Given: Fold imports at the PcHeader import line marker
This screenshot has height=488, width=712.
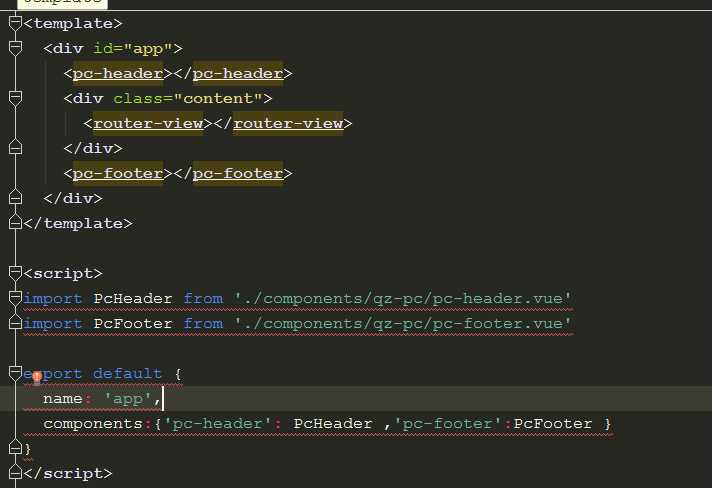Looking at the screenshot, I should click(15, 298).
